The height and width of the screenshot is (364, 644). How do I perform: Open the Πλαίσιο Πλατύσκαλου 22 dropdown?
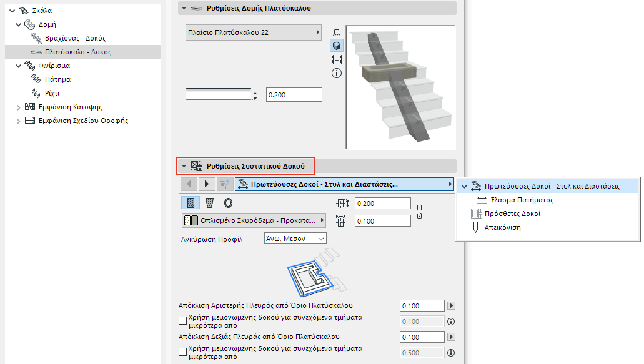[254, 32]
